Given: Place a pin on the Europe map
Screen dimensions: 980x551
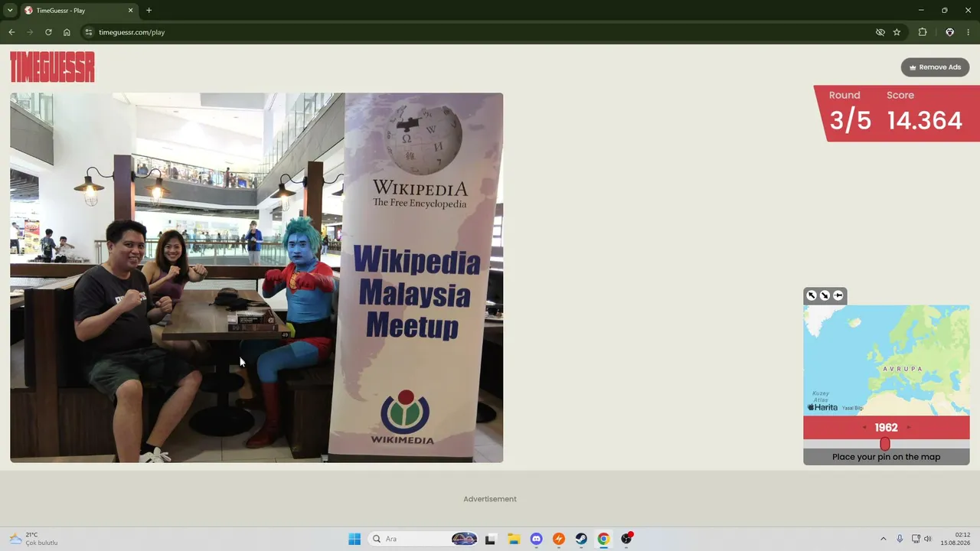Looking at the screenshot, I should click(887, 360).
